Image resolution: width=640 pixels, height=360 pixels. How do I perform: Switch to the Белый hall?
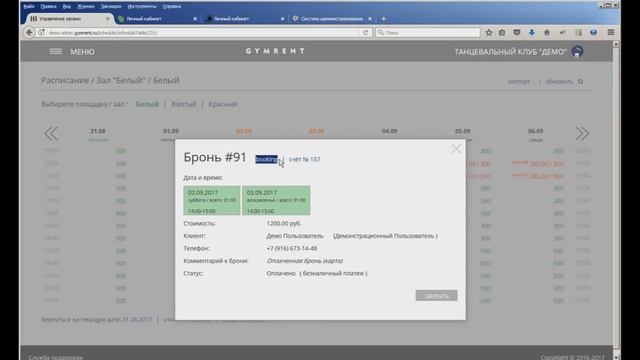coord(147,104)
